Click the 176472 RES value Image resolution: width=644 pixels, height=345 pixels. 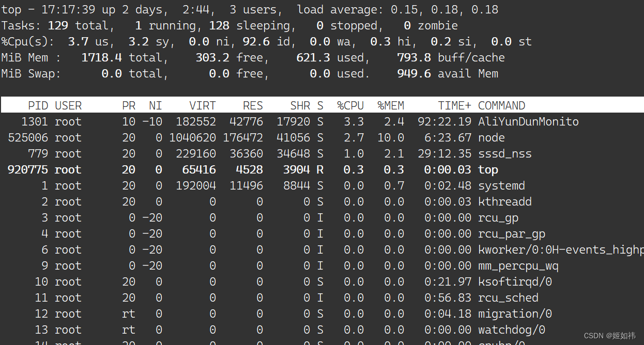243,138
